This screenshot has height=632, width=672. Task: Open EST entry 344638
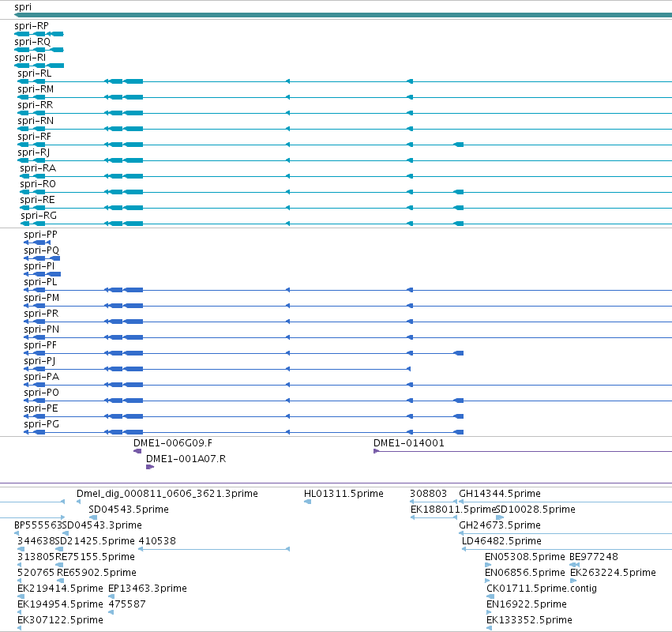tap(36, 541)
